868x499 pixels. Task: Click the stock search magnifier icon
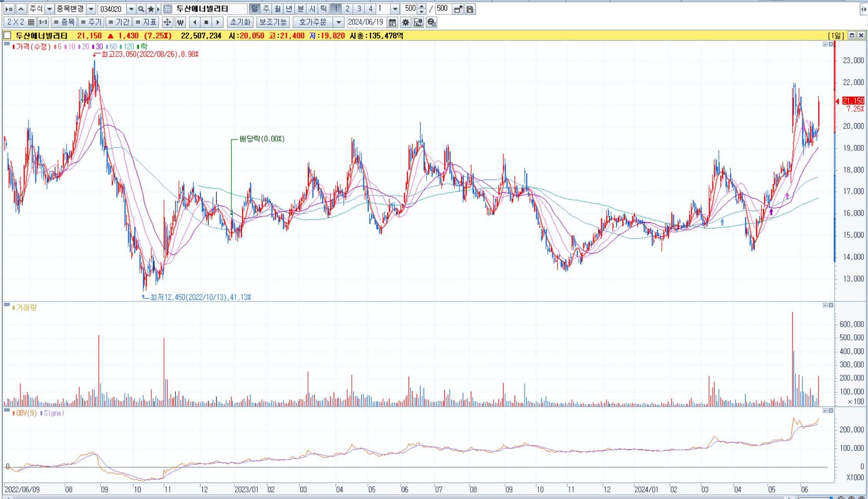141,9
